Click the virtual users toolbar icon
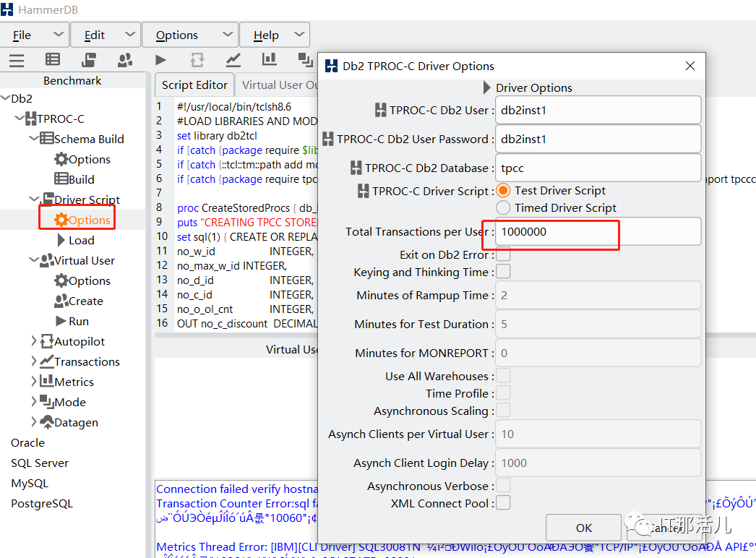 click(125, 60)
